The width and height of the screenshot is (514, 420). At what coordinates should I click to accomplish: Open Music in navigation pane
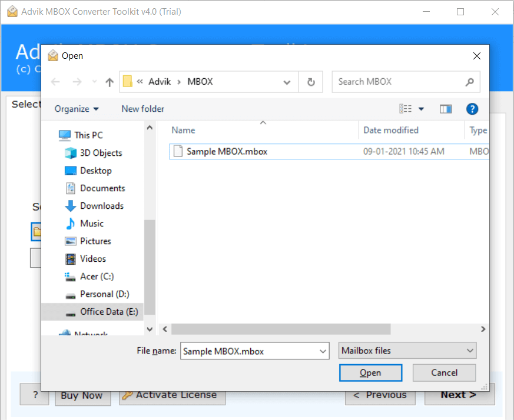pyautogui.click(x=92, y=224)
